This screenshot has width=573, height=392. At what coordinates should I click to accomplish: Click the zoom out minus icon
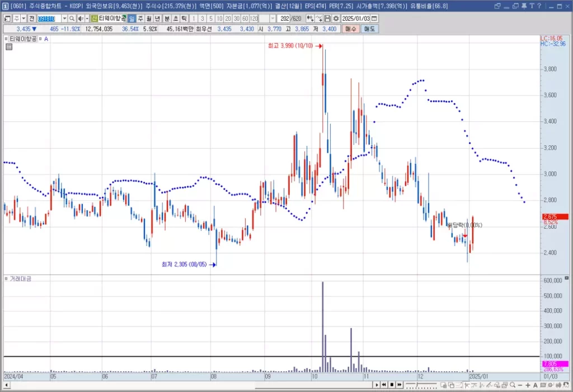(520, 385)
